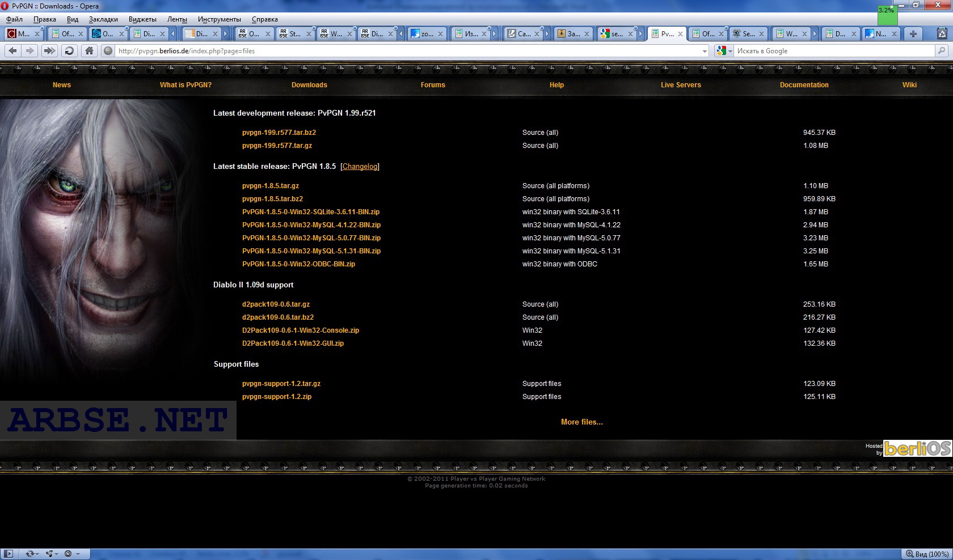Click the berliOS hosted-by logo
953x560 pixels.
click(x=917, y=449)
